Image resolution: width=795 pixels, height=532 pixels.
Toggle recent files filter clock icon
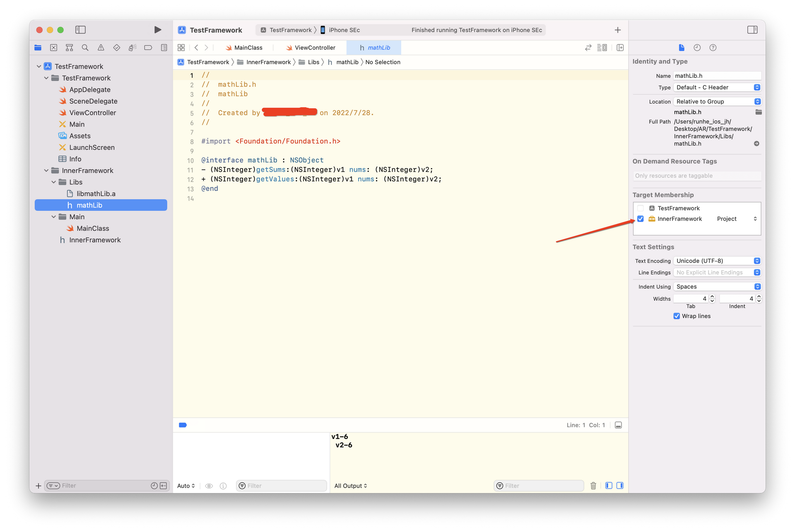click(154, 486)
